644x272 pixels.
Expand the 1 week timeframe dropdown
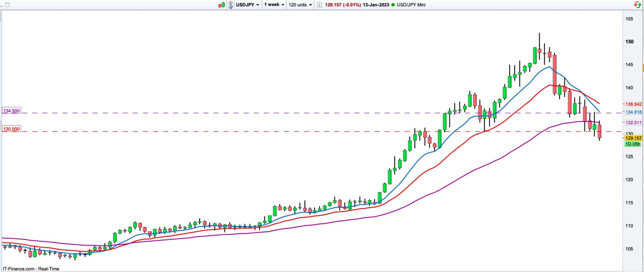pyautogui.click(x=274, y=5)
